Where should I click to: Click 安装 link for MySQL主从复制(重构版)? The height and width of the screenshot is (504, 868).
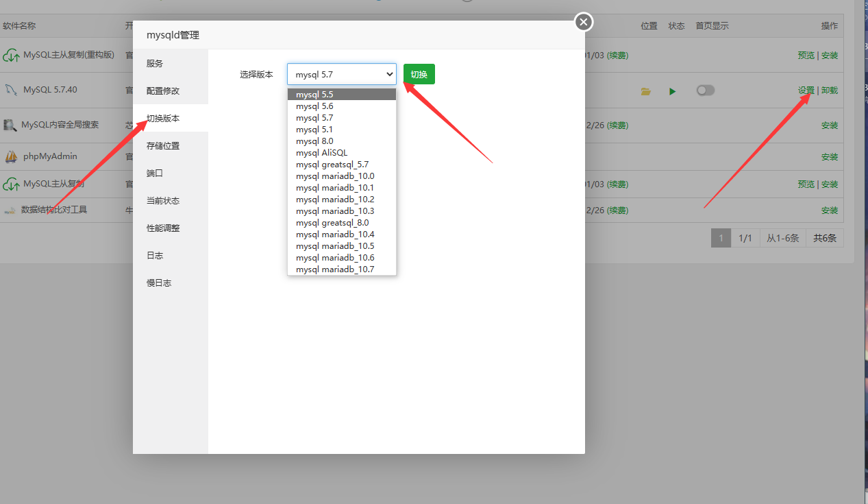pyautogui.click(x=830, y=56)
